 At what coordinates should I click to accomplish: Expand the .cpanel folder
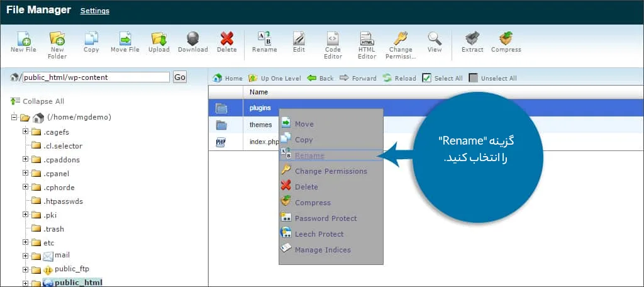tap(25, 173)
